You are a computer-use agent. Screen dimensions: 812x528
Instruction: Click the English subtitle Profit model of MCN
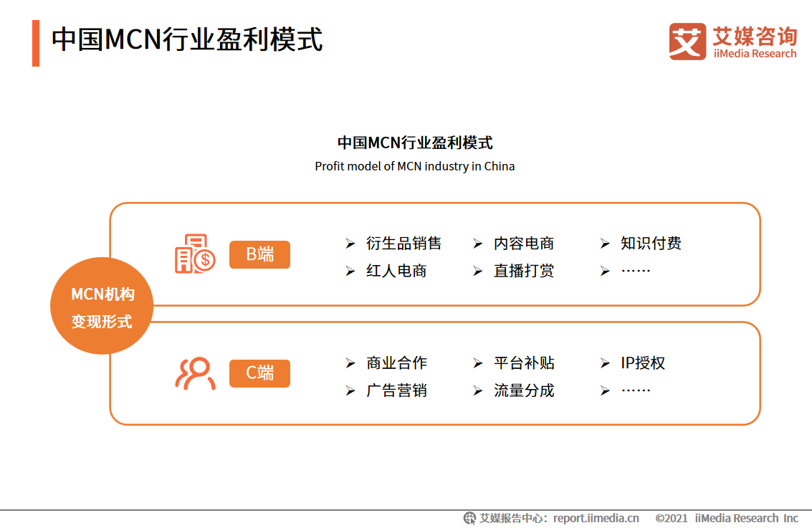(x=414, y=166)
